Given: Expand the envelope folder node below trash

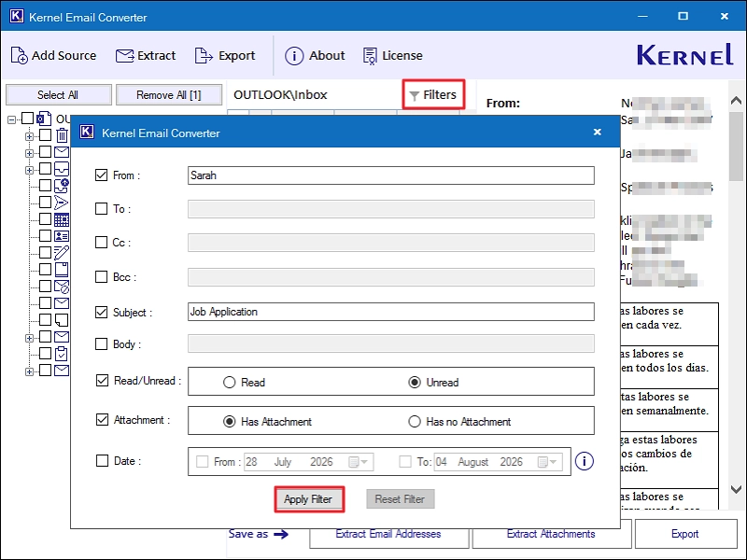Looking at the screenshot, I should pyautogui.click(x=29, y=153).
